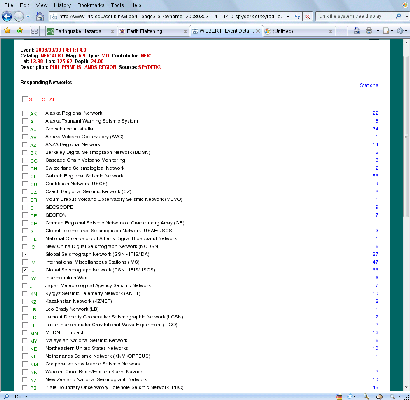Screen dimensions: 410x400
Task: Tick the Alaska Regional Network checkbox
Action: [x=24, y=113]
